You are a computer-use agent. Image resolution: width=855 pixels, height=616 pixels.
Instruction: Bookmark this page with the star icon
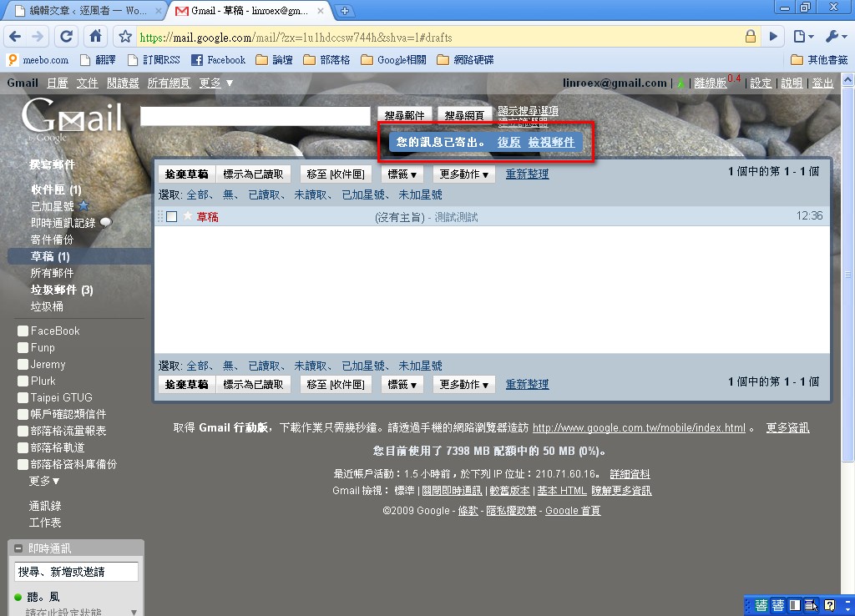[125, 37]
